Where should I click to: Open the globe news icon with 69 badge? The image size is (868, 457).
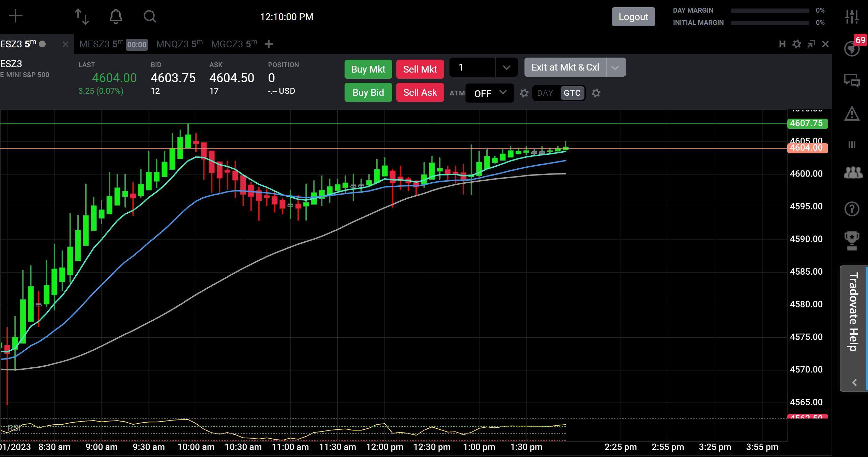852,48
